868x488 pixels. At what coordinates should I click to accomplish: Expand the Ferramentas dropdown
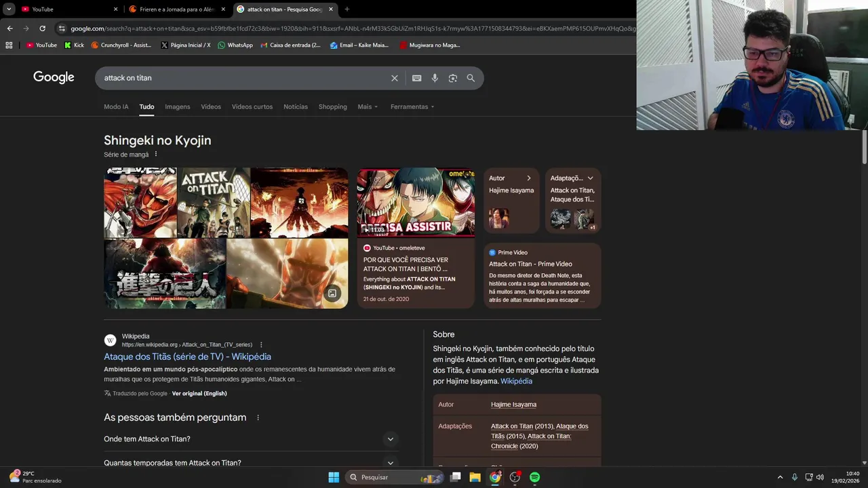point(412,106)
